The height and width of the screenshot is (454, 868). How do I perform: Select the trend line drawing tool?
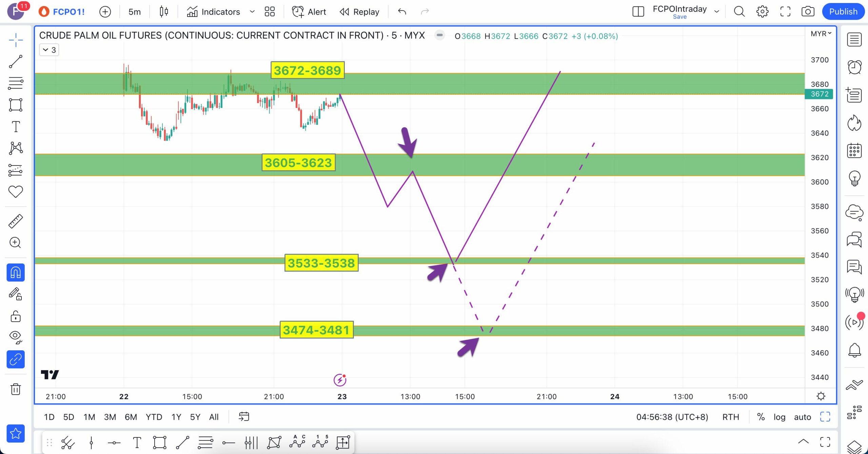(16, 62)
